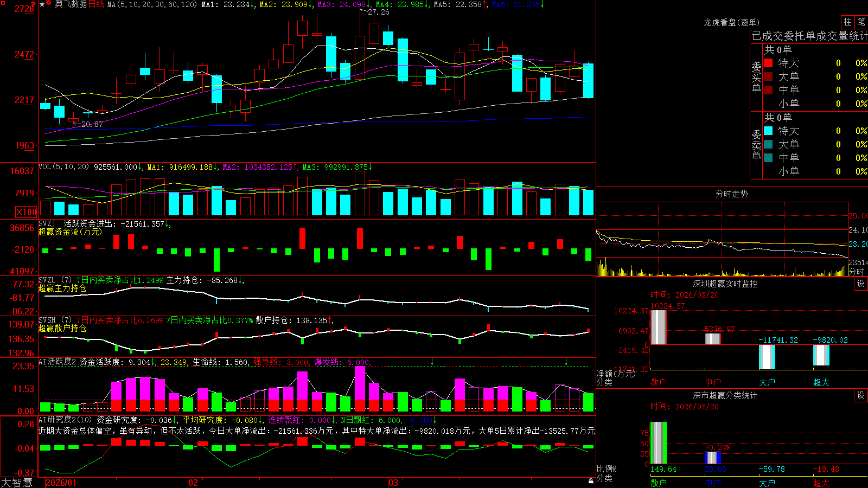Click the star favorite marker before 奥飞数据
868x488 pixels.
[42, 4]
